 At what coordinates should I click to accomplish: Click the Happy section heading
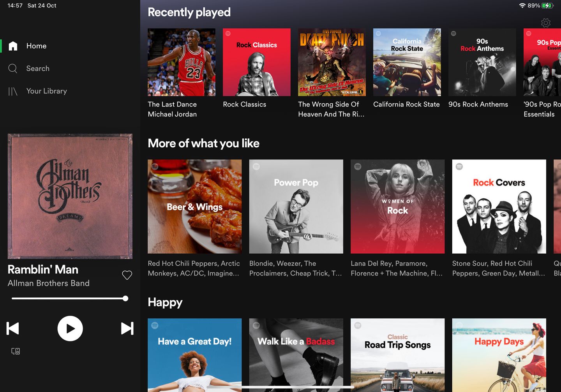165,302
